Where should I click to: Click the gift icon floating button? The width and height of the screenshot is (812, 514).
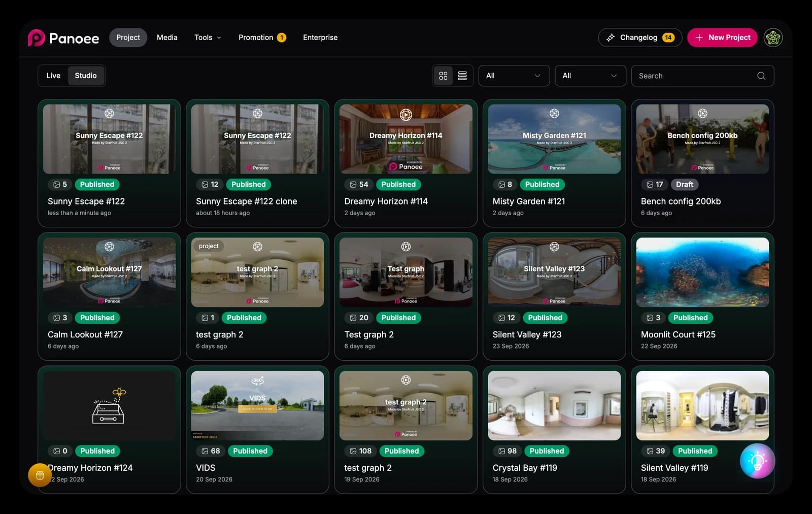pos(40,475)
